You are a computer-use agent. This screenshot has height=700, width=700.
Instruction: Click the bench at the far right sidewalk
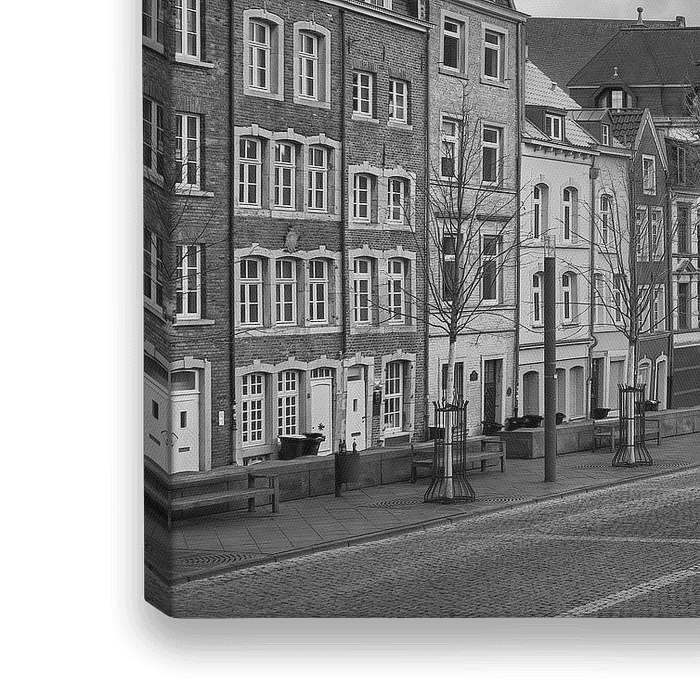(x=607, y=432)
